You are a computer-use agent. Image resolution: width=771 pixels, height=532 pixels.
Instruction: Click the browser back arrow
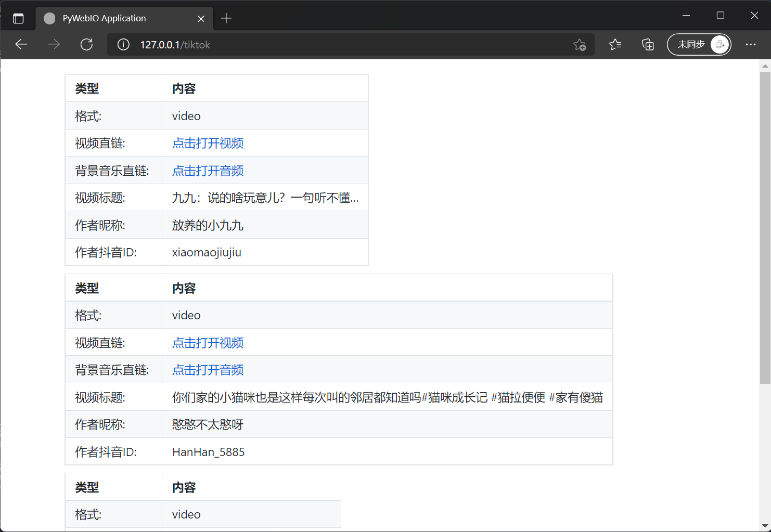21,45
